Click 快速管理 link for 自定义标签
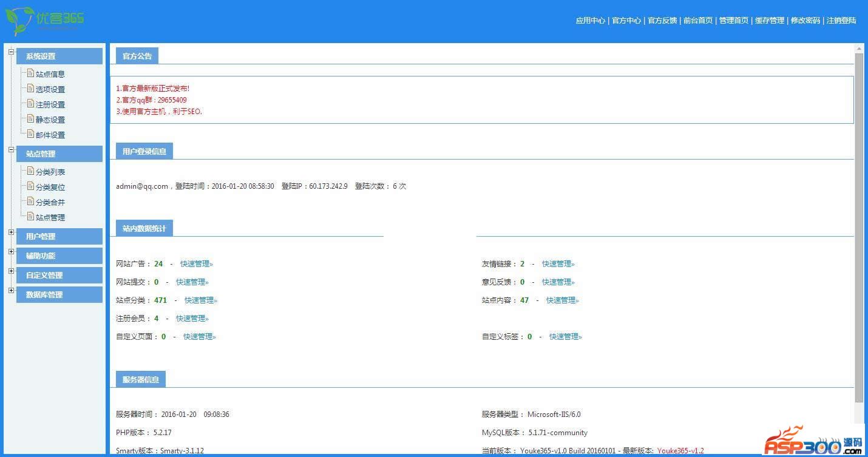The height and width of the screenshot is (457, 868). tap(566, 336)
